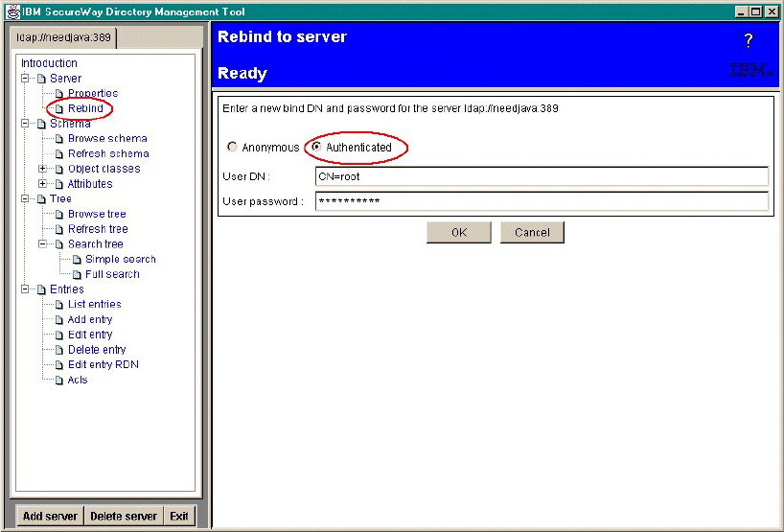Click the Java application icon in title bar

pyautogui.click(x=12, y=12)
